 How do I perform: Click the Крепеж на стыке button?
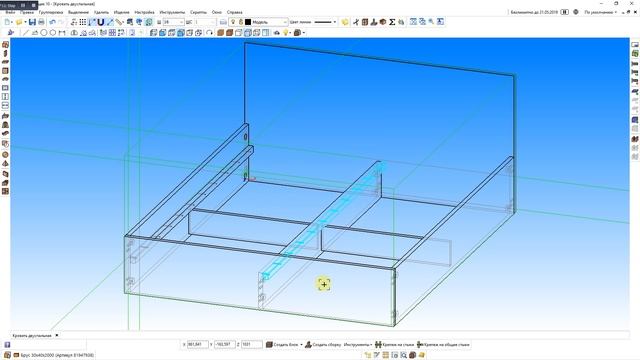pyautogui.click(x=395, y=345)
